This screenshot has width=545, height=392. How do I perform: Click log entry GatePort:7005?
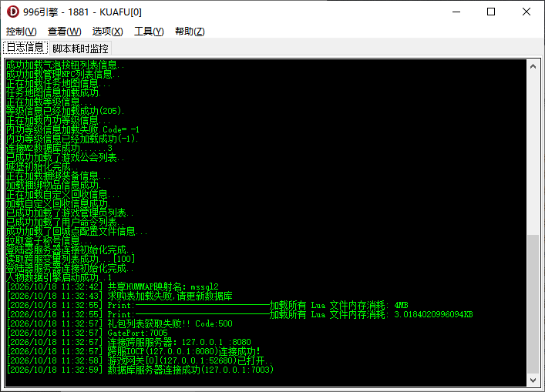[87, 333]
